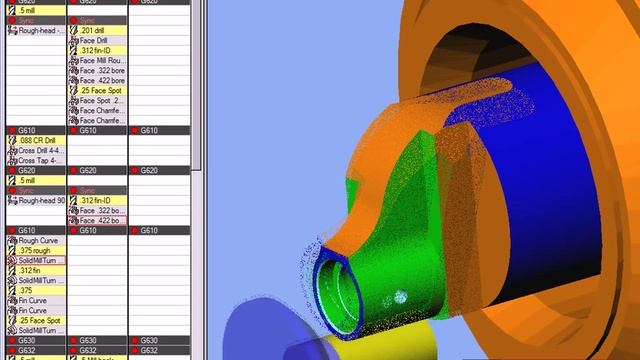640x360 pixels.
Task: Click the icon beside red-outlined Face .422 bo...
Action: pos(73,220)
